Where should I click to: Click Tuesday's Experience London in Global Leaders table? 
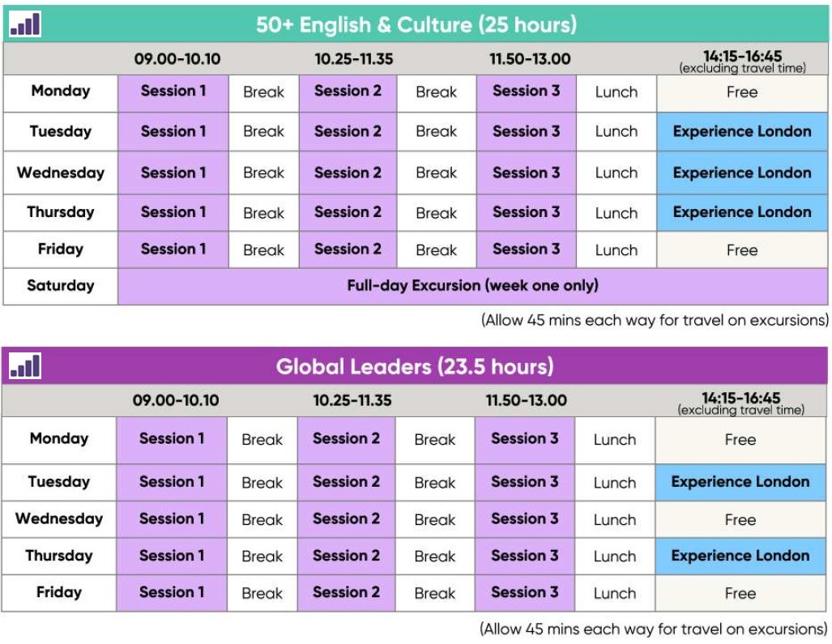tap(740, 482)
